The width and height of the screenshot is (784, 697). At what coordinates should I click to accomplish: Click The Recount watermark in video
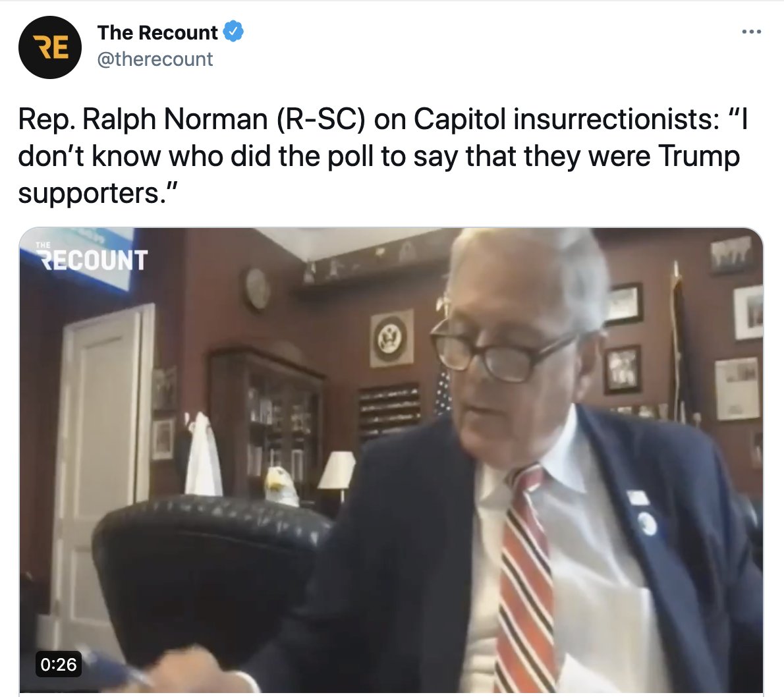(92, 257)
